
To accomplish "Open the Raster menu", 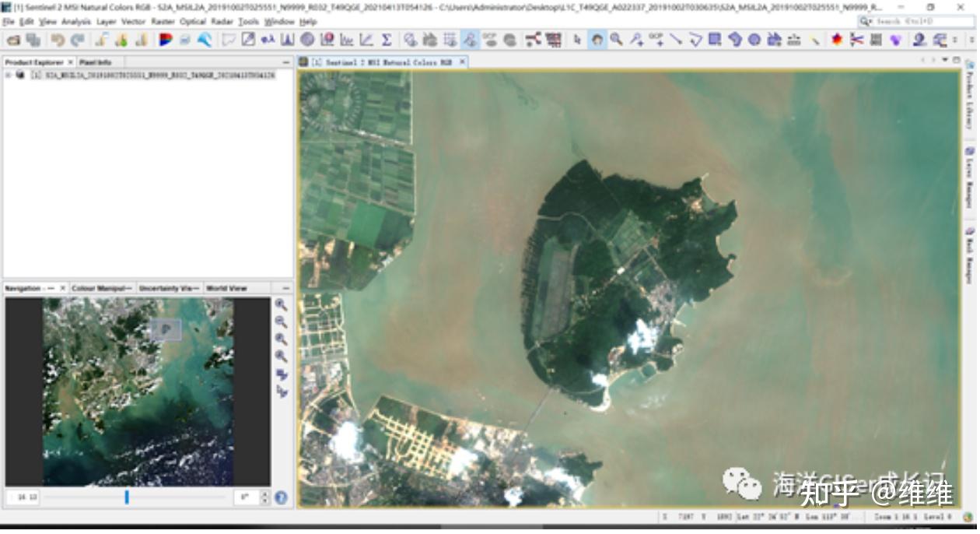I will [163, 22].
